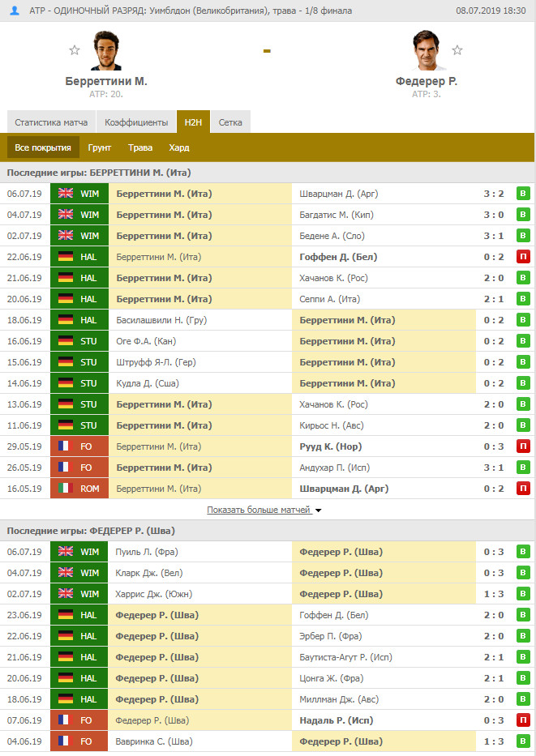Image resolution: width=536 pixels, height=756 pixels.
Task: Click German flag in Оге Ф.А. row
Action: coord(66,341)
